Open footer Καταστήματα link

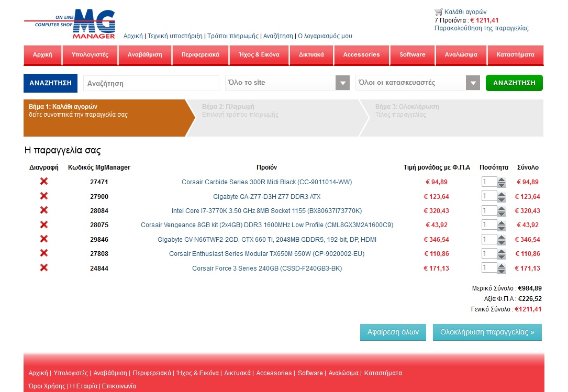(383, 373)
